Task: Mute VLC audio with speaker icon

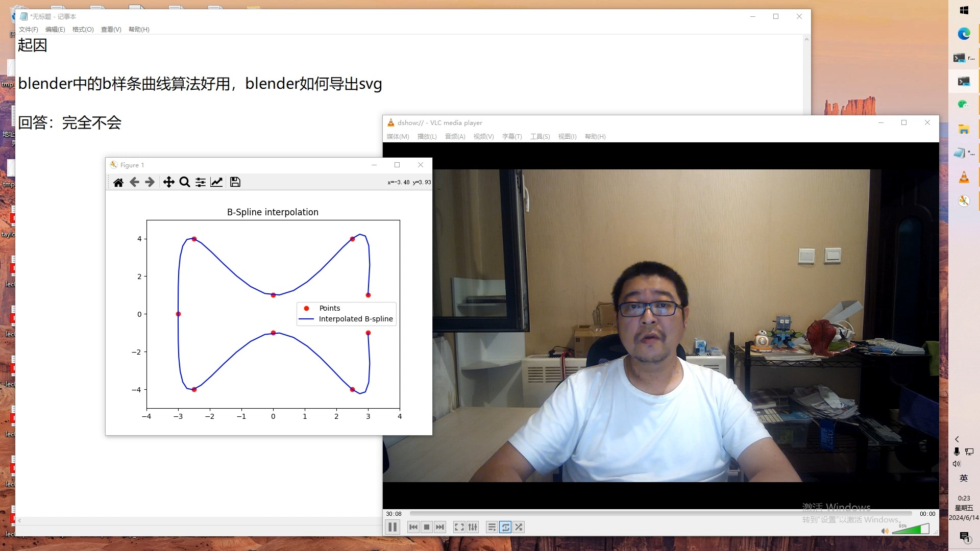Action: [885, 531]
